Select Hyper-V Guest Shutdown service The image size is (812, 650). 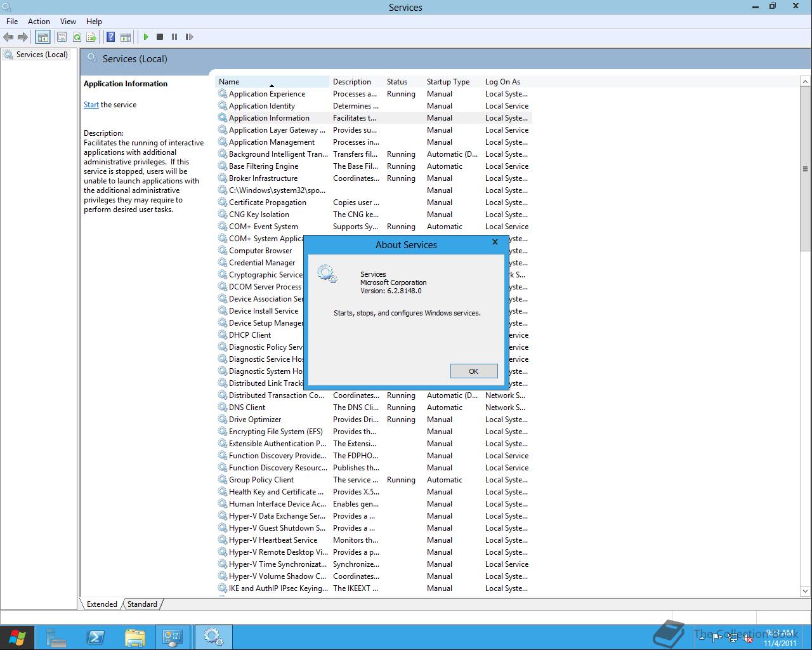coord(374,528)
